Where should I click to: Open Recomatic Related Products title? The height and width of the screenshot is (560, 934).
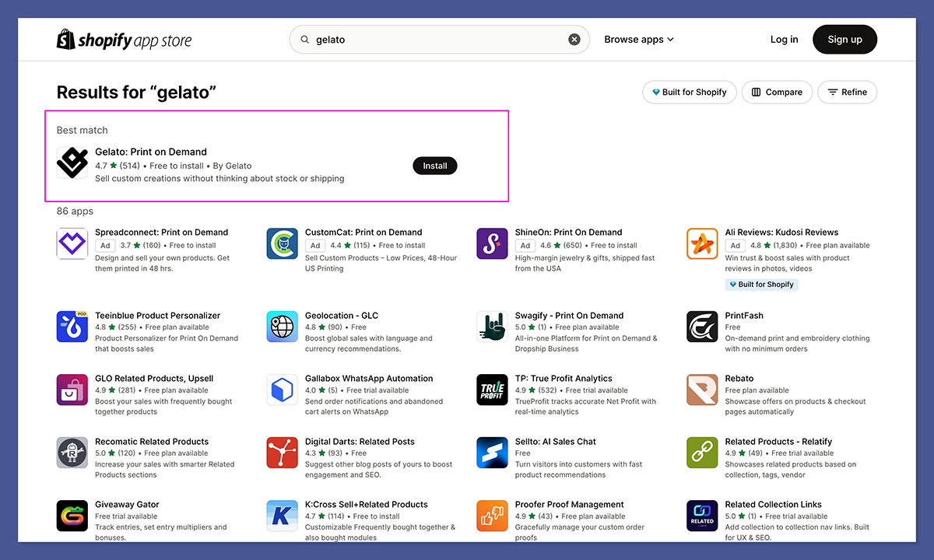click(x=152, y=441)
